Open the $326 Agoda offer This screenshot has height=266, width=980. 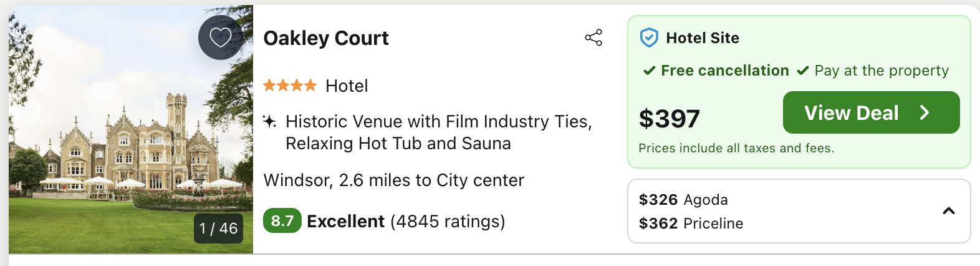pos(683,200)
